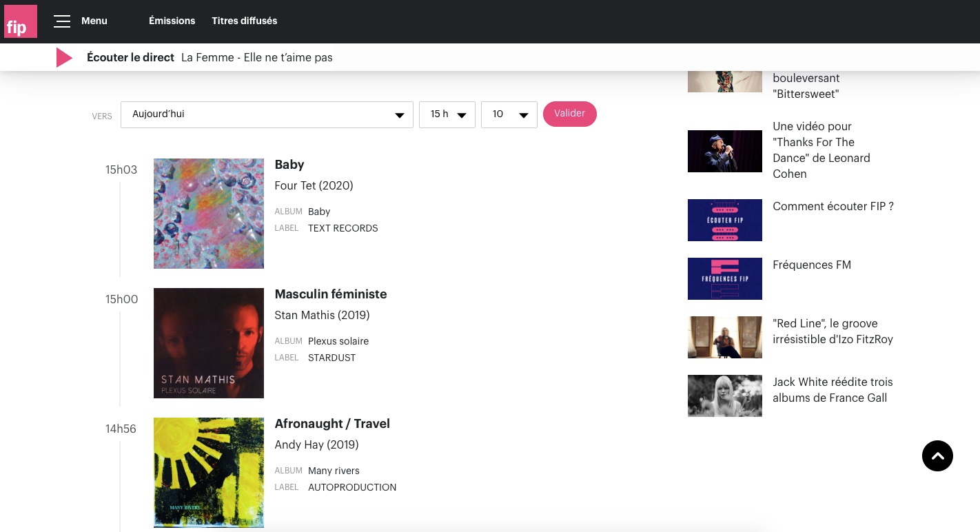980x532 pixels.
Task: Click the Plexus solaire album name
Action: [x=338, y=341]
